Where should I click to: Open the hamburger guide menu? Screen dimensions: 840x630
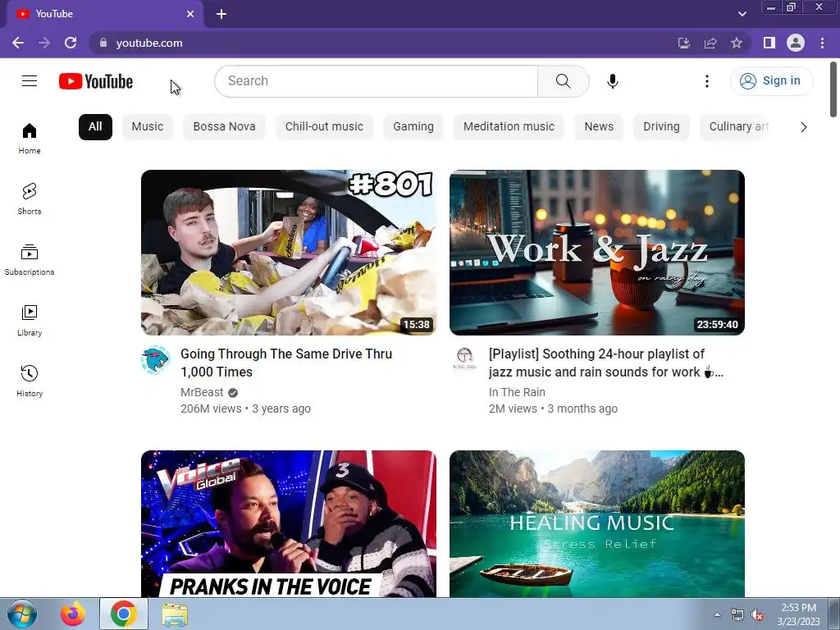tap(30, 81)
